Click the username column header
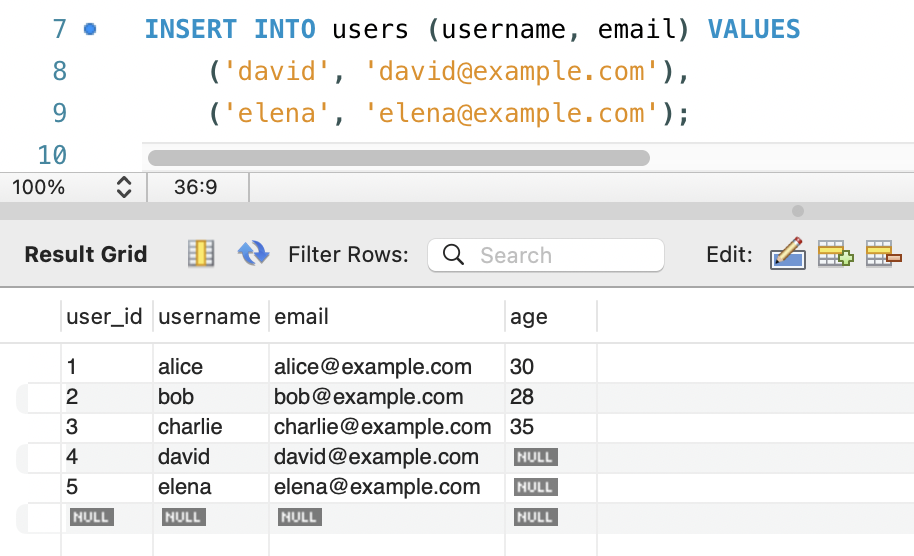This screenshot has height=556, width=914. 209,317
